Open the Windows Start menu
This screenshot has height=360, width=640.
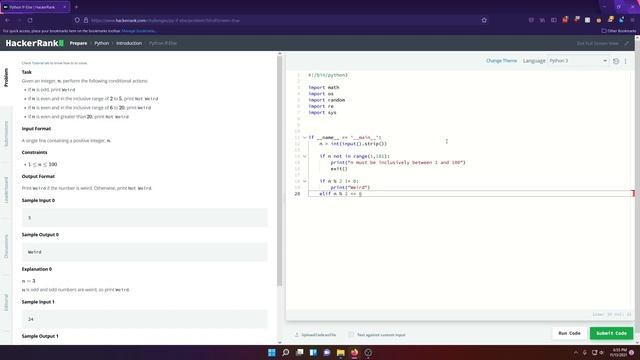[272, 353]
